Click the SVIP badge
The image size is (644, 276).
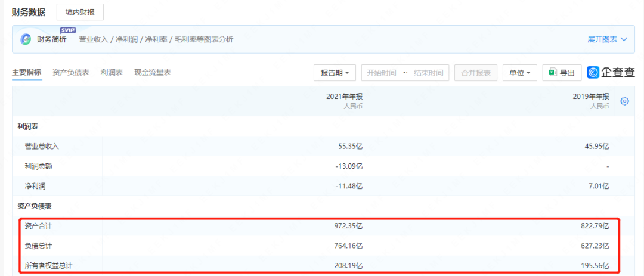[x=67, y=30]
